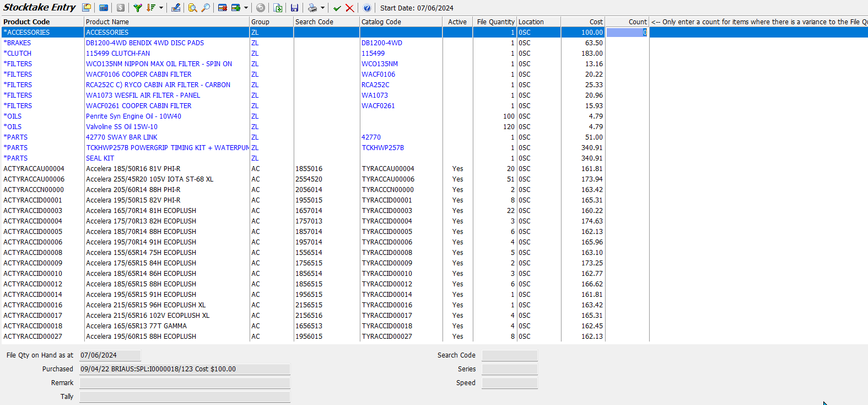Click the Count column header
The height and width of the screenshot is (405, 868).
[x=627, y=22]
